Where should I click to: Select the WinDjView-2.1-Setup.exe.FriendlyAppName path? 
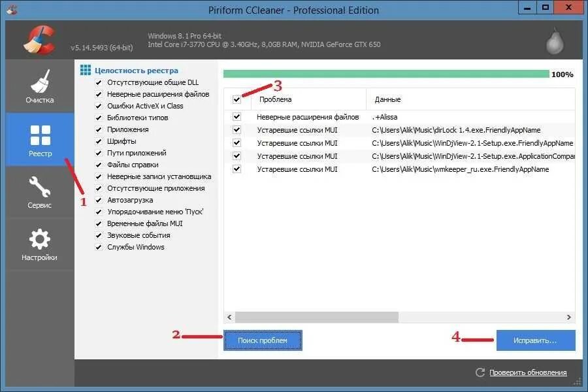[x=472, y=143]
